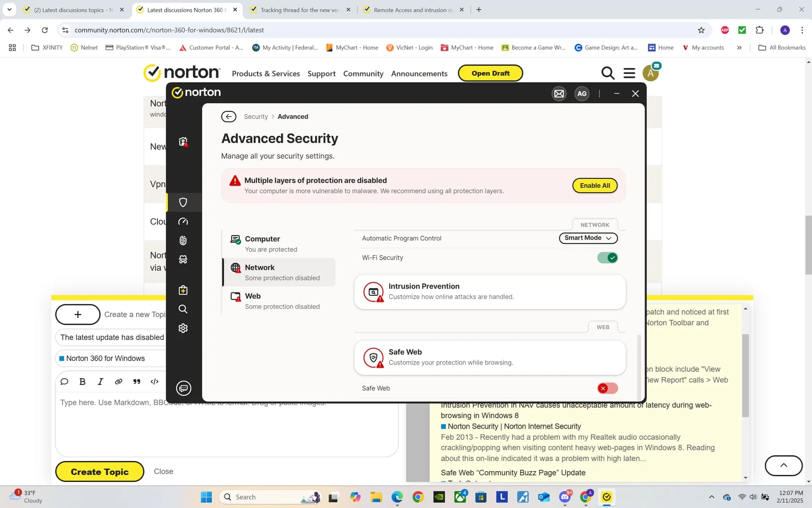Open the fingerprint Identity icon in sidebar

(x=183, y=240)
